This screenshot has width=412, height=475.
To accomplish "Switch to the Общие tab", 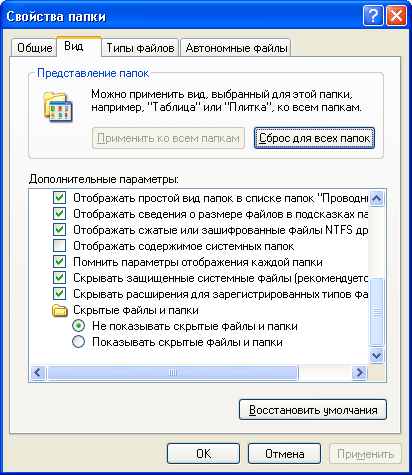I will click(34, 48).
